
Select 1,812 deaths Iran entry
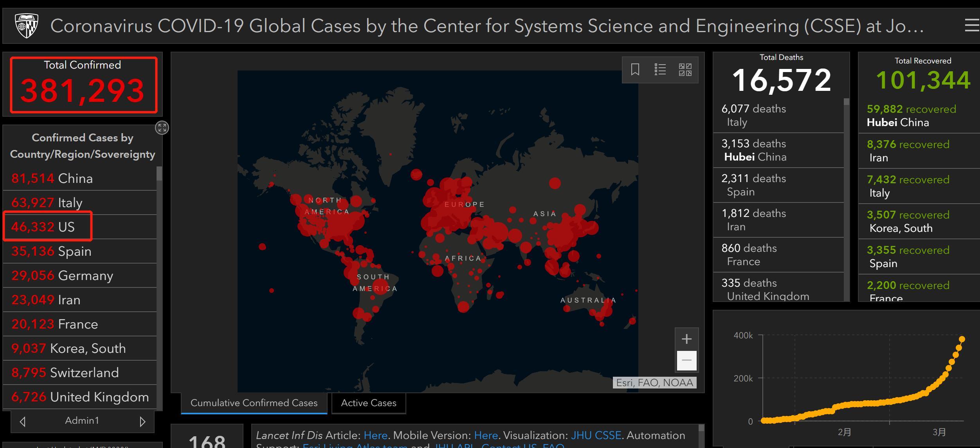[x=778, y=220]
